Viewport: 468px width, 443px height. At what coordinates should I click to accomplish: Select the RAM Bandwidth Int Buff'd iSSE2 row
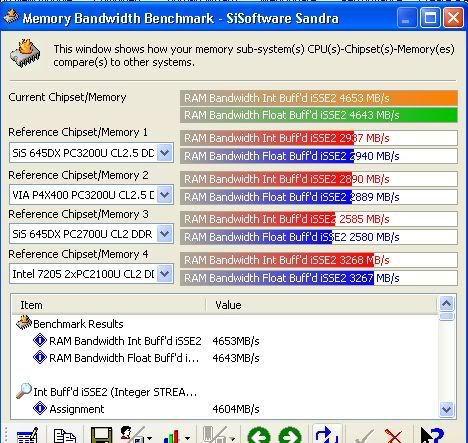(224, 341)
